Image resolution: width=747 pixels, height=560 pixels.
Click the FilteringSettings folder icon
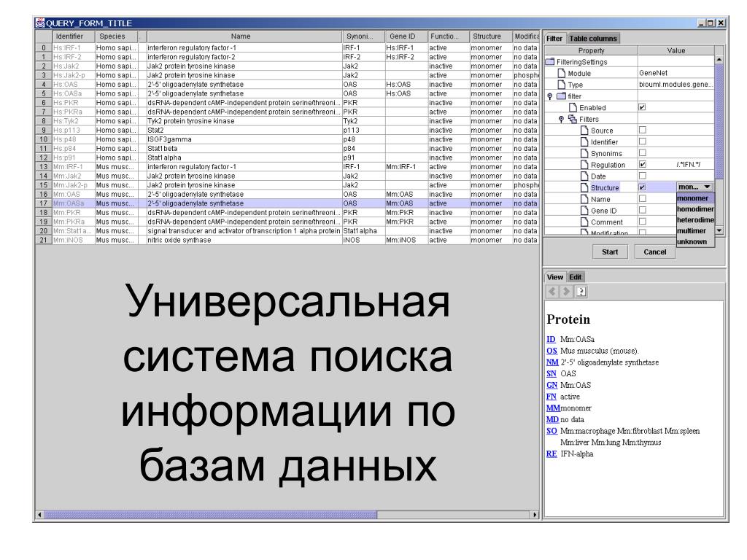[x=550, y=61]
